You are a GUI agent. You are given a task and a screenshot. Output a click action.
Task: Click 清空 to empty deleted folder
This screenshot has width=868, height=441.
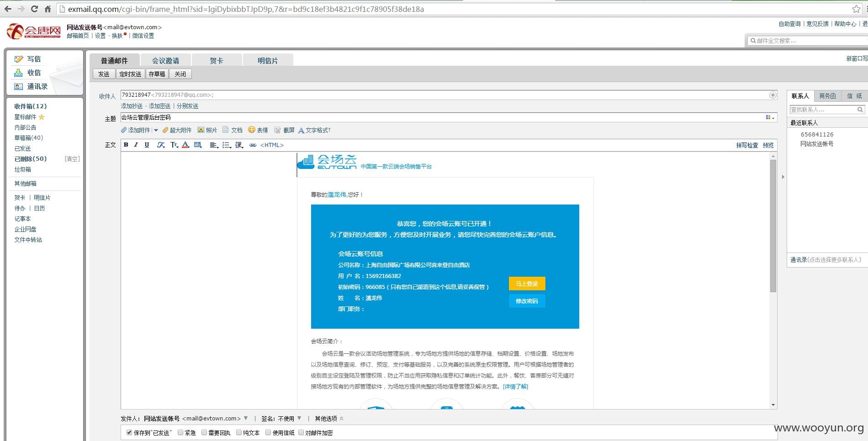[72, 159]
